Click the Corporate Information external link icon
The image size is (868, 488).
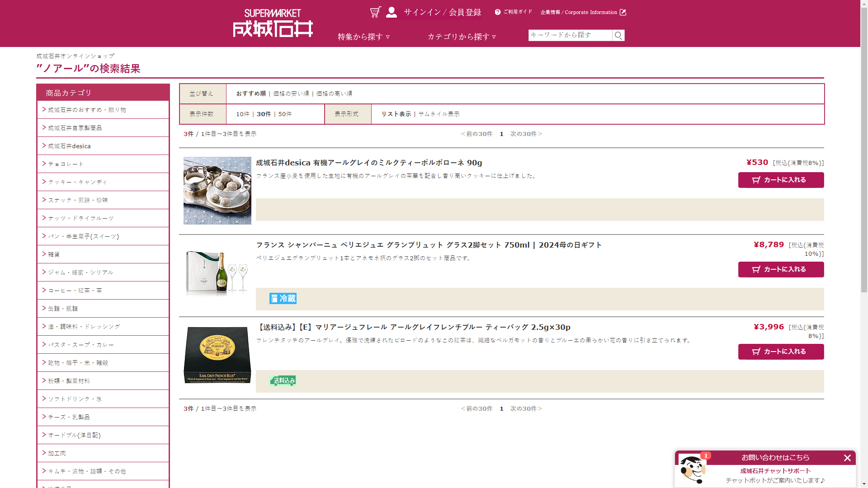[x=623, y=12]
